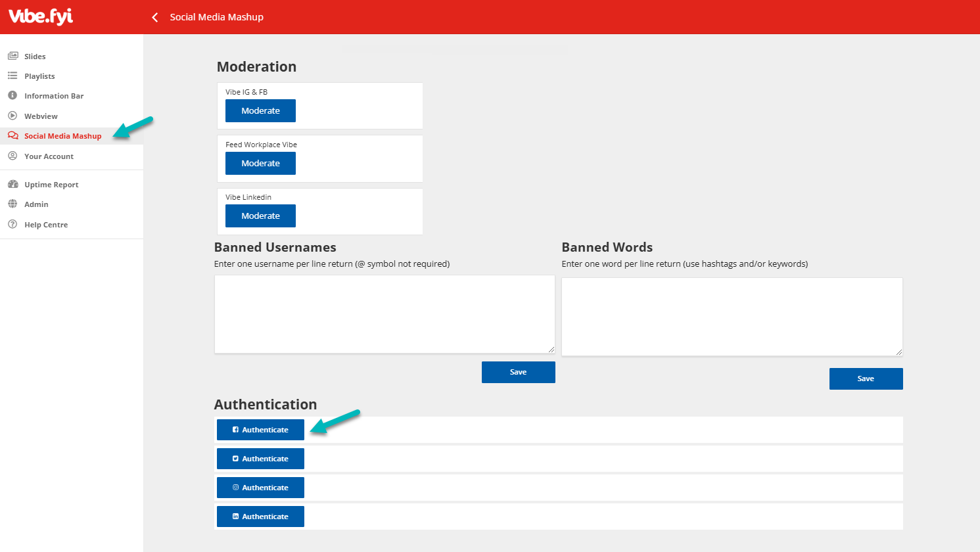Authenticate with LinkedIn
Image resolution: width=980 pixels, height=552 pixels.
pos(260,517)
